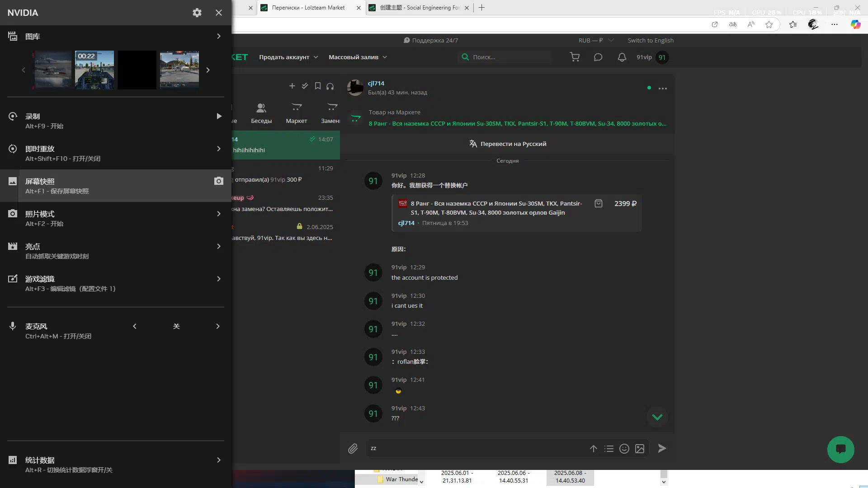This screenshot has width=868, height=488.
Task: Open green support chat widget
Action: (841, 449)
